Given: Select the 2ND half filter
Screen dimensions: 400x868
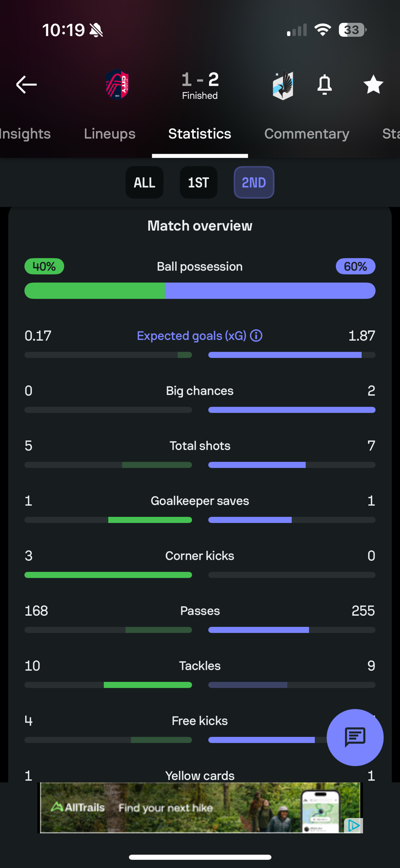Looking at the screenshot, I should pos(254,183).
